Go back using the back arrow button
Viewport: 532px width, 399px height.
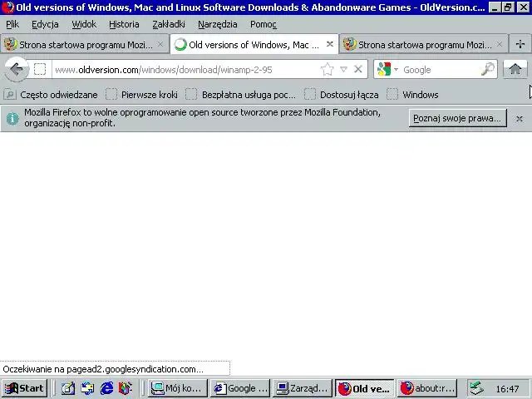[x=17, y=69]
